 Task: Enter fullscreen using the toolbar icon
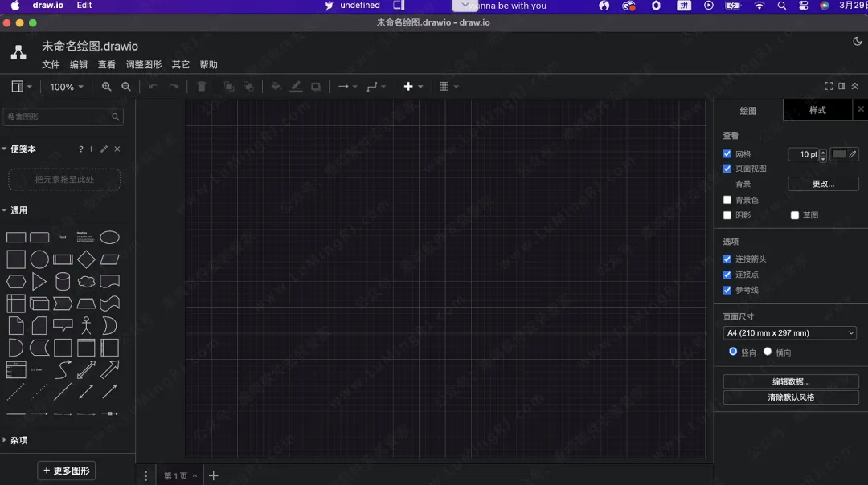829,86
